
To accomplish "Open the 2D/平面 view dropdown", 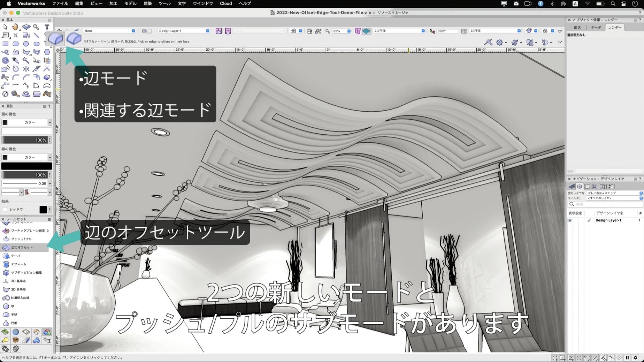I will point(399,31).
